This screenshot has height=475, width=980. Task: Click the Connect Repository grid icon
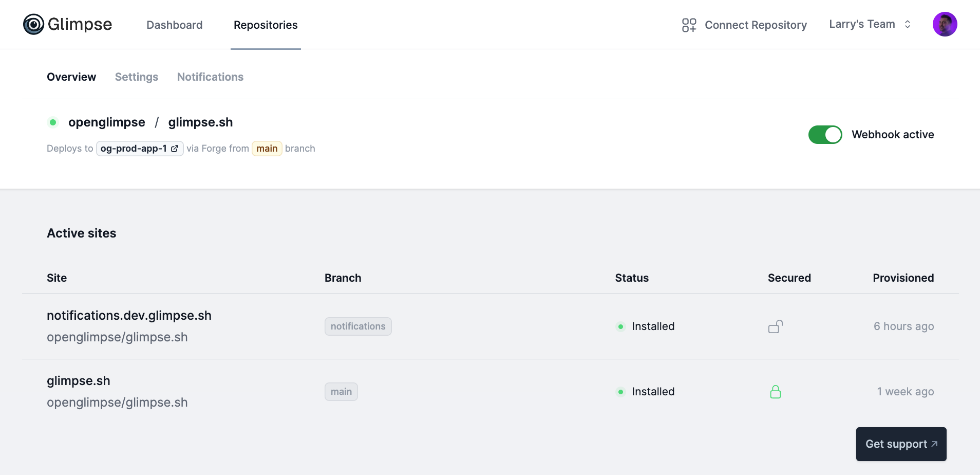[690, 25]
